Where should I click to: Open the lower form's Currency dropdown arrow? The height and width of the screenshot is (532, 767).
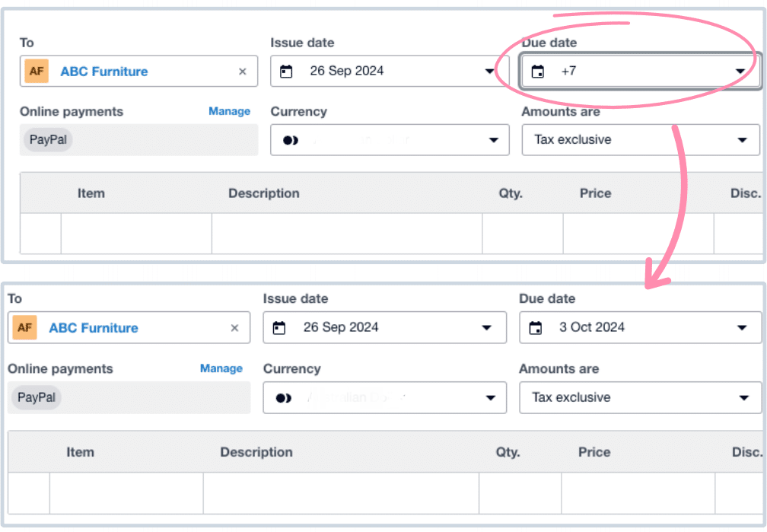(487, 398)
